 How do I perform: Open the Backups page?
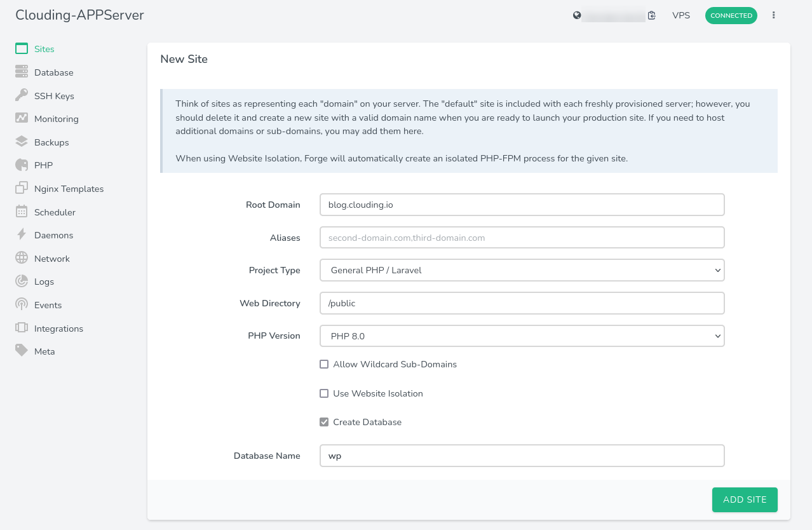pyautogui.click(x=51, y=142)
